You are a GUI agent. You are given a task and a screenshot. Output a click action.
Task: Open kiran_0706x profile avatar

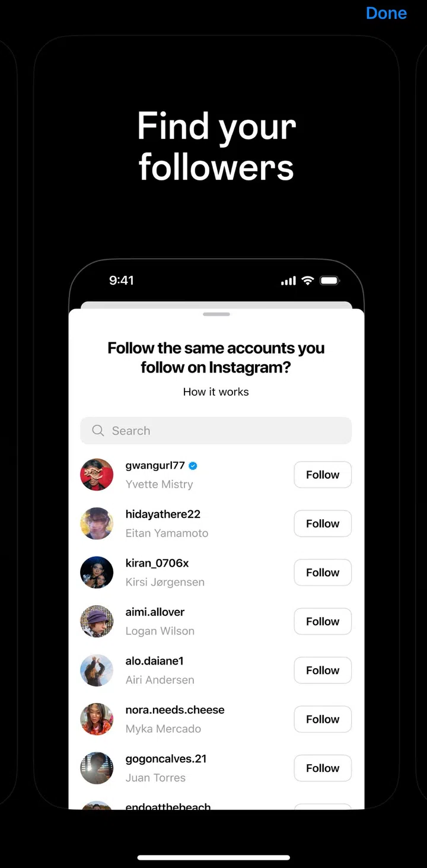click(97, 573)
